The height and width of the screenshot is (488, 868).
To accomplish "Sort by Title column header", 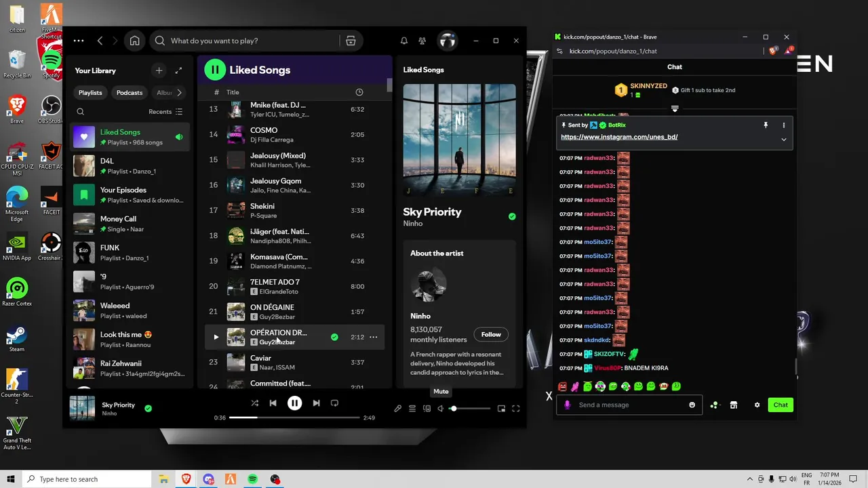I will [233, 92].
